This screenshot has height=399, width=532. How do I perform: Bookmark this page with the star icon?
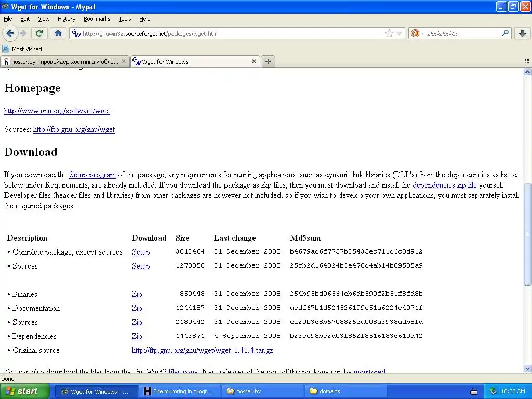click(x=389, y=33)
